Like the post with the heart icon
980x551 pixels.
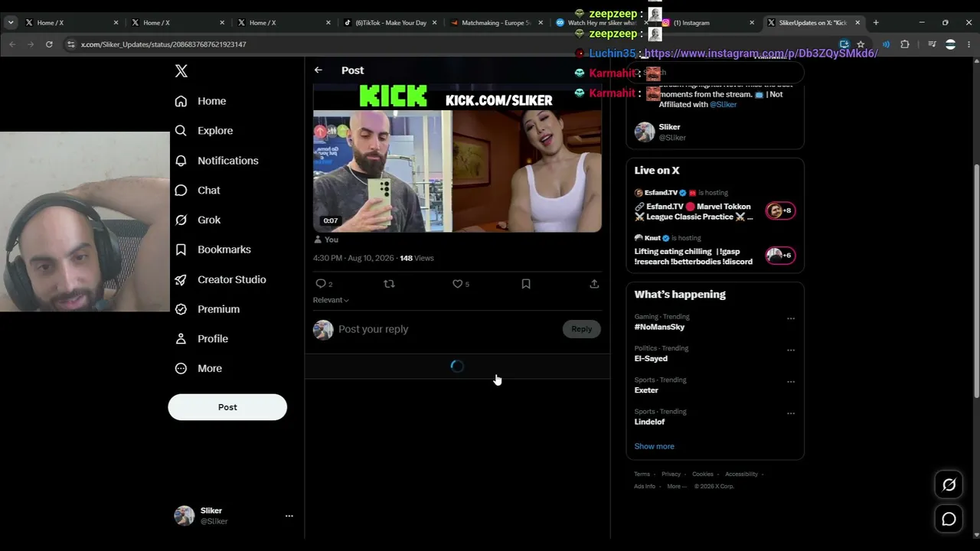point(460,284)
